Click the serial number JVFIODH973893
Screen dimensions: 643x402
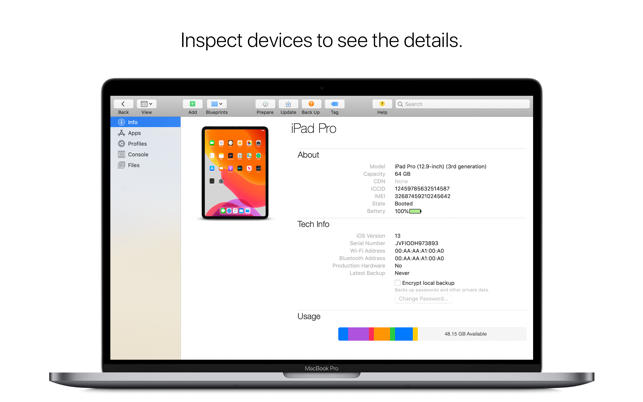tap(416, 243)
